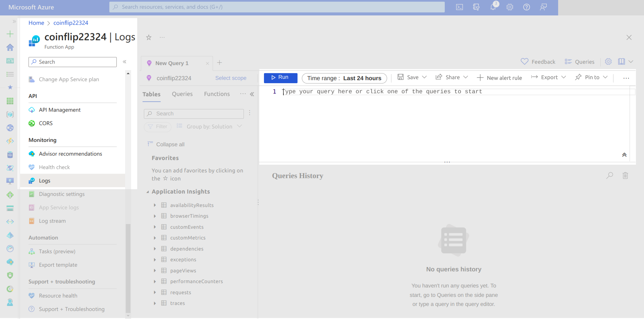Screen dimensions: 644x319
Task: Collapse query editor with double chevron
Action: click(x=624, y=155)
